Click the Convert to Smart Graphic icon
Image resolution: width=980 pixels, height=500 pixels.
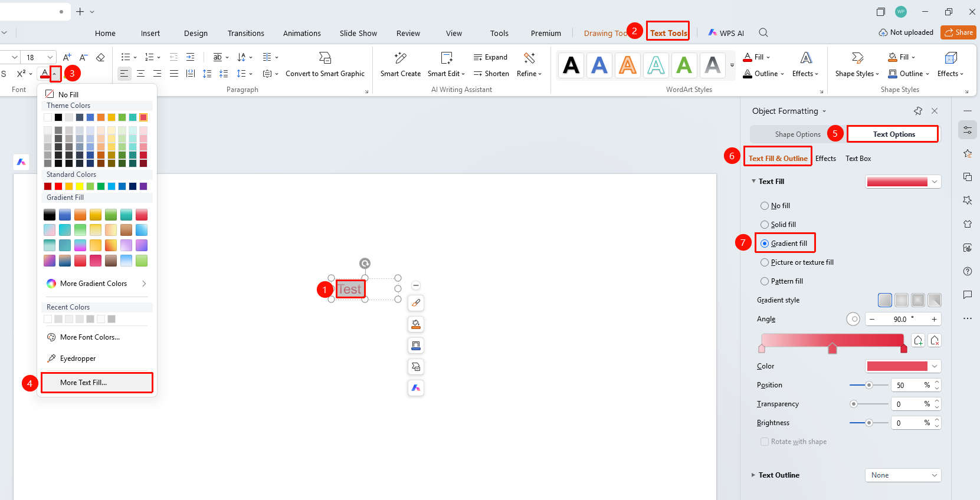[x=325, y=58]
